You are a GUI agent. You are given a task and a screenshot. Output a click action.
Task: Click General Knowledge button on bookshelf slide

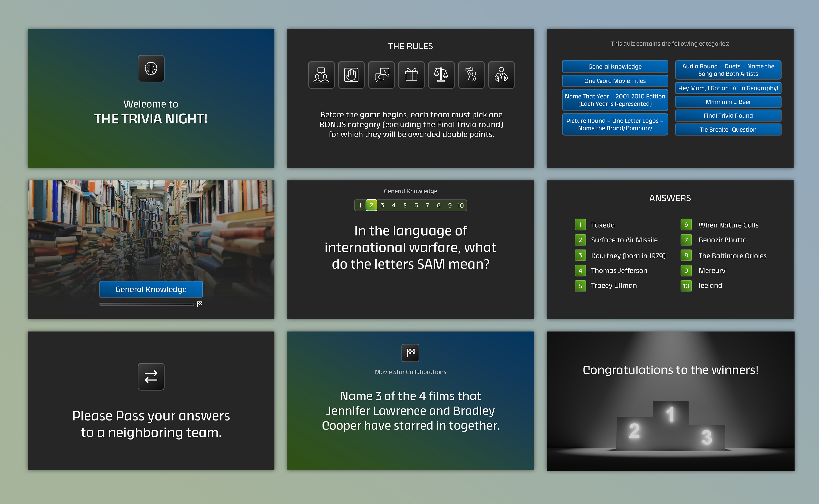(x=151, y=289)
